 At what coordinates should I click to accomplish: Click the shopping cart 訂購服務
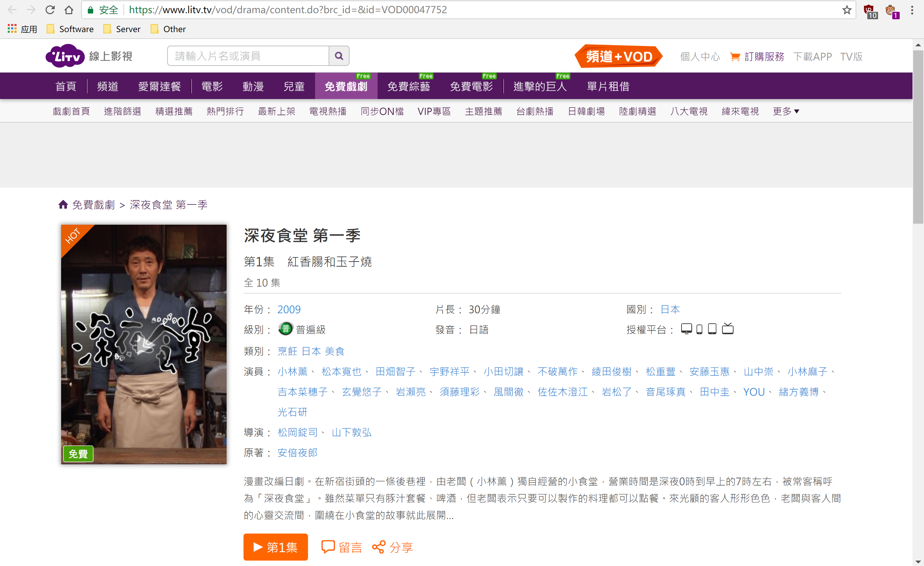(x=757, y=57)
